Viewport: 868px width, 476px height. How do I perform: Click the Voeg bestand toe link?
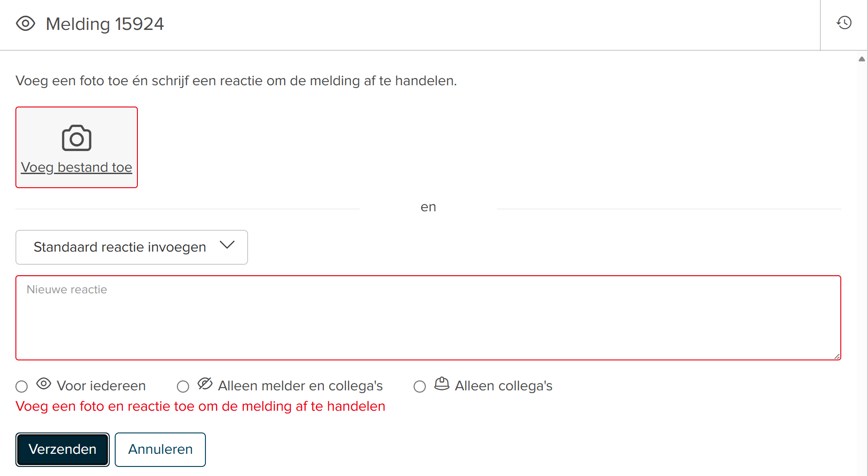pyautogui.click(x=77, y=167)
